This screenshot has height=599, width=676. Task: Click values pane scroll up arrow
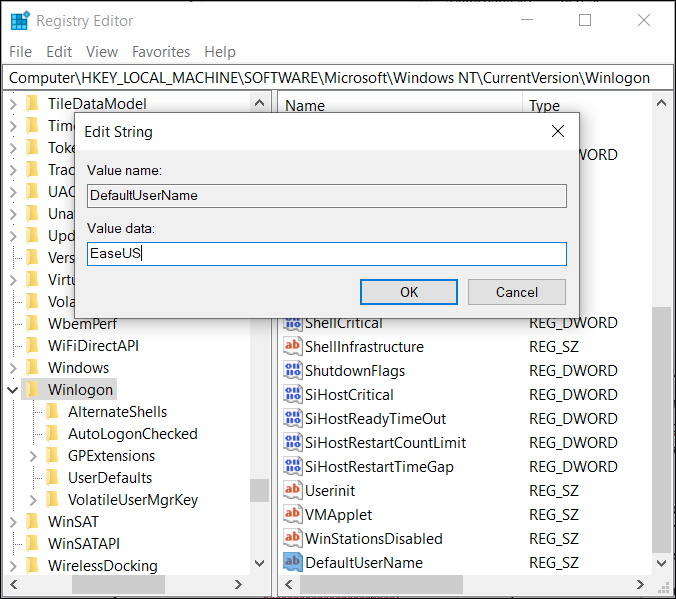tap(661, 103)
